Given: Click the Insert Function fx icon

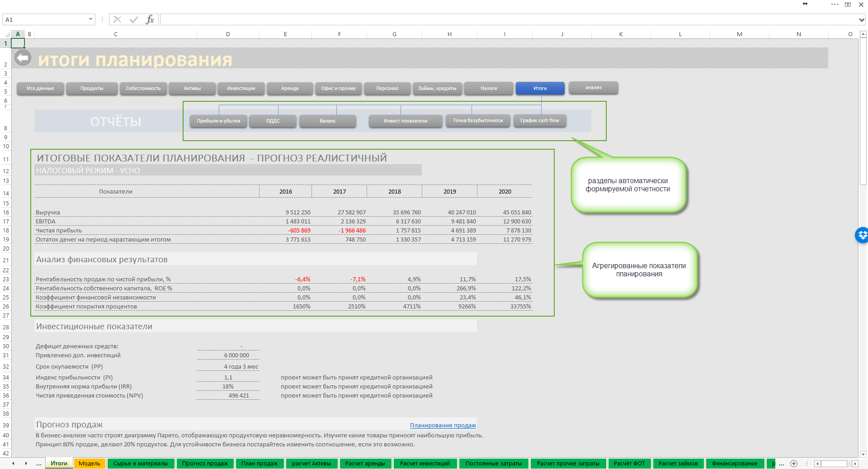Looking at the screenshot, I should [150, 19].
